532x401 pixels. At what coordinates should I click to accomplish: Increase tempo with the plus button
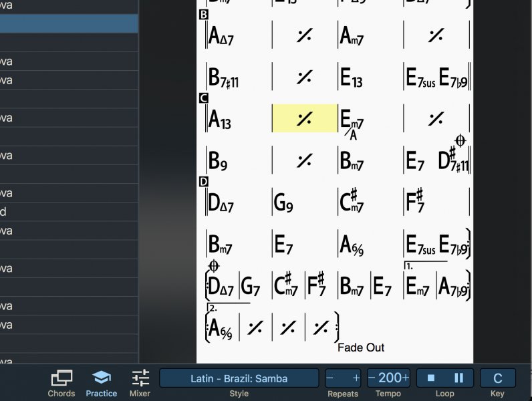coord(406,378)
